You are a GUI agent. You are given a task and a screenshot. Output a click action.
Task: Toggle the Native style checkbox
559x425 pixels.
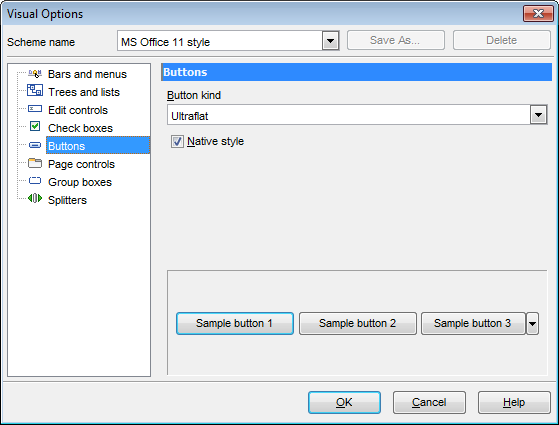click(x=177, y=142)
